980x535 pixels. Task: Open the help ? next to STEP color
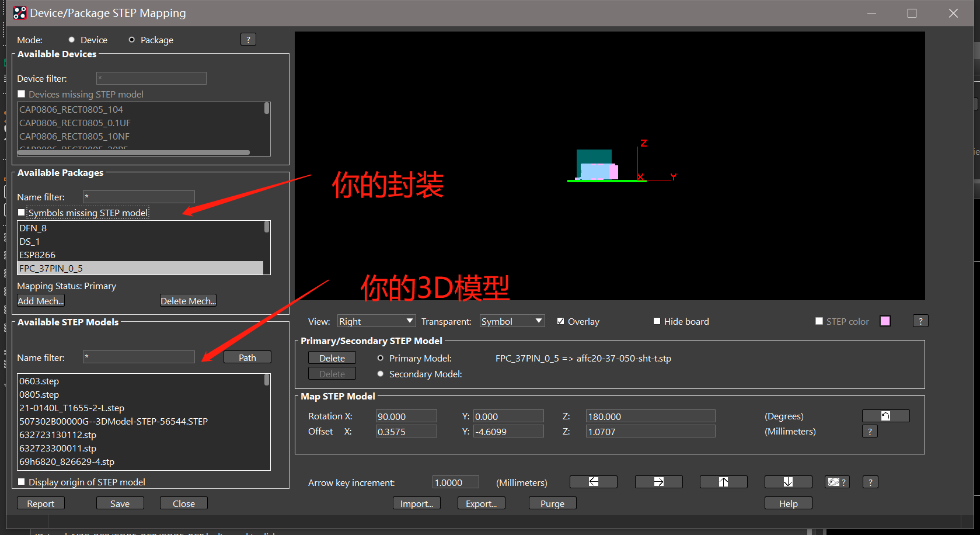point(920,321)
